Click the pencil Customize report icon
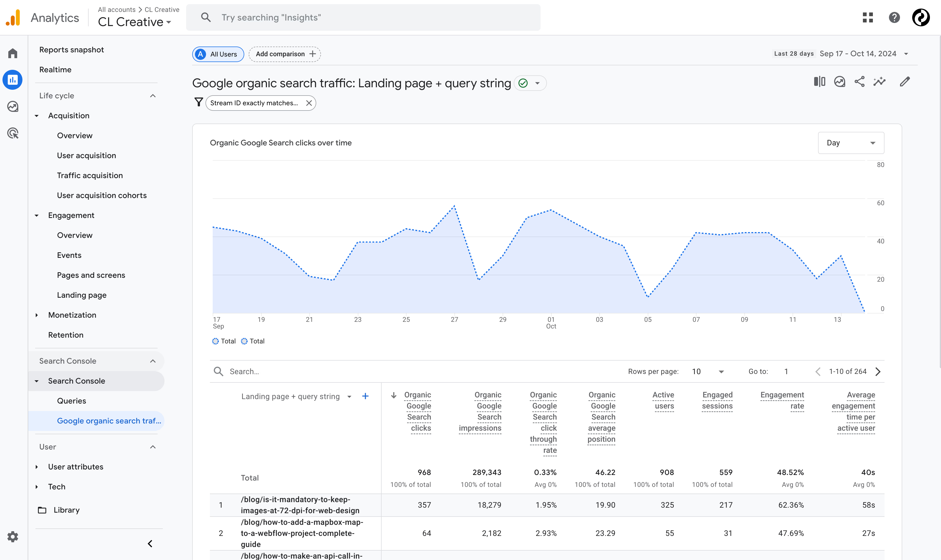The width and height of the screenshot is (941, 560). [x=905, y=81]
